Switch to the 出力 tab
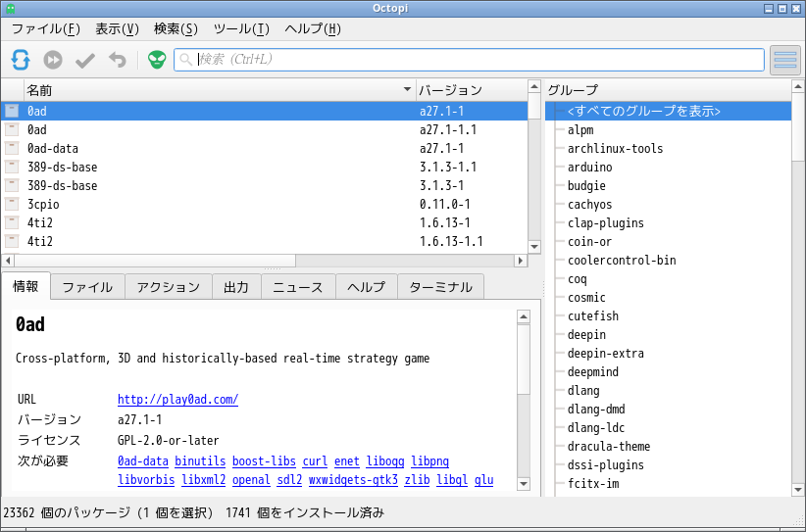 click(236, 287)
